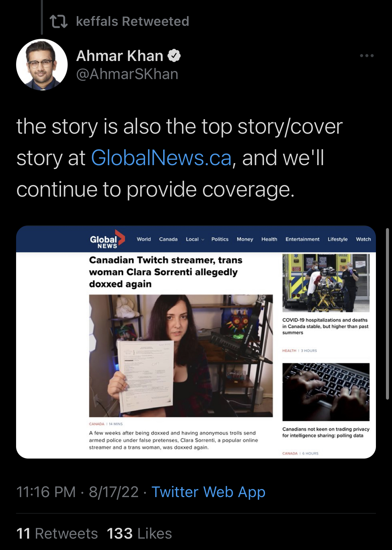This screenshot has height=550, width=392.
Task: Click the Global News logo
Action: pos(107,239)
